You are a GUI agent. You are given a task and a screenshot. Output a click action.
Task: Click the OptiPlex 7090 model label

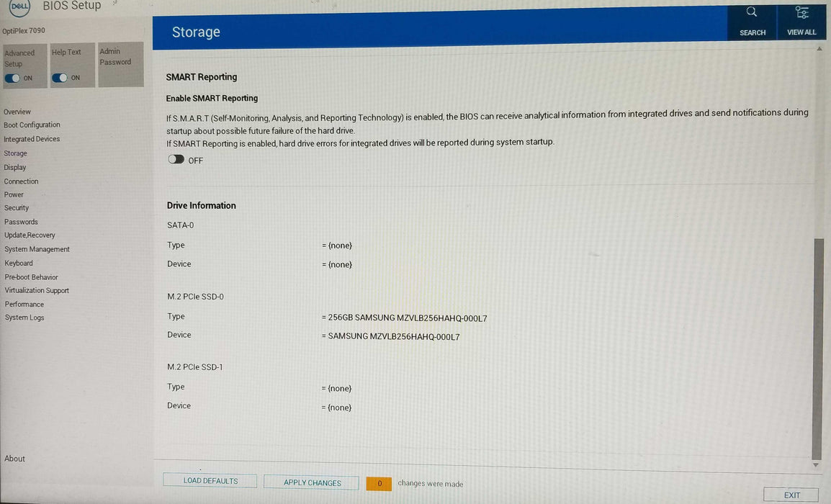click(x=24, y=31)
